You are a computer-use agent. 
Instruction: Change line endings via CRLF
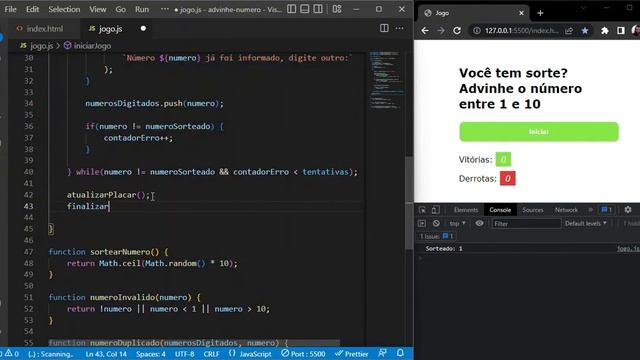coord(211,354)
